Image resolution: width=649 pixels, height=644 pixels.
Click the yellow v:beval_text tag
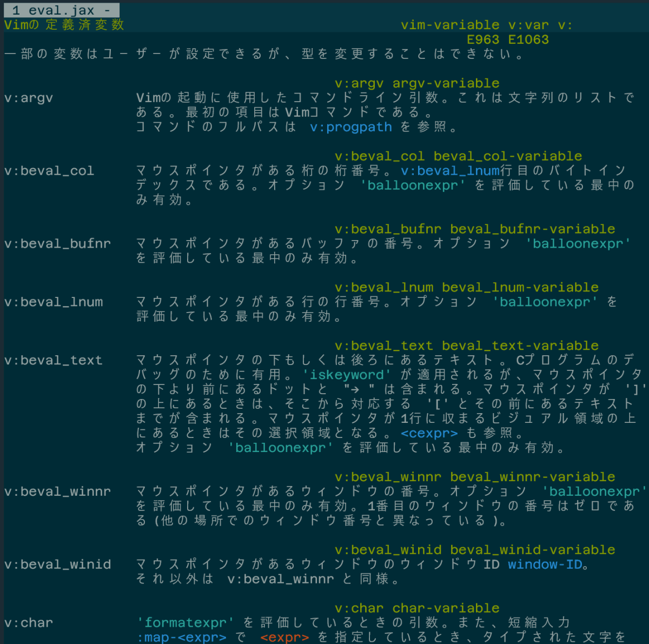pos(384,346)
